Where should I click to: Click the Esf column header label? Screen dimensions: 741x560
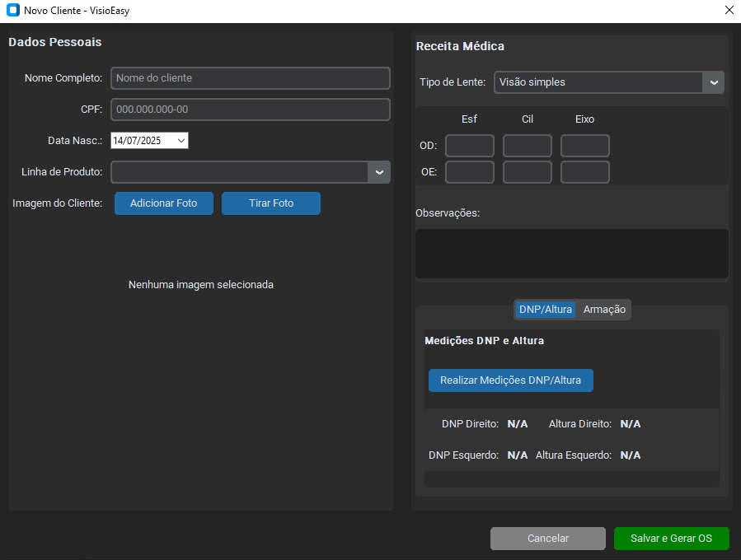tap(469, 119)
